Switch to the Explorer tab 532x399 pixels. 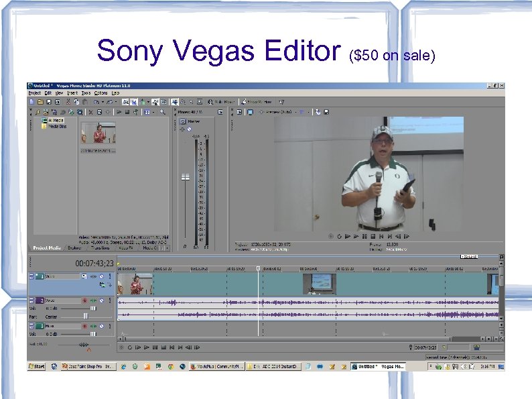point(74,248)
